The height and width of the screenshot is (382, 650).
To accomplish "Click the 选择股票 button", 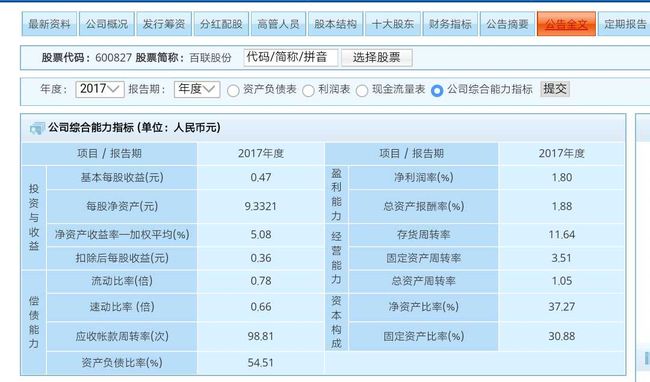I will pos(376,58).
